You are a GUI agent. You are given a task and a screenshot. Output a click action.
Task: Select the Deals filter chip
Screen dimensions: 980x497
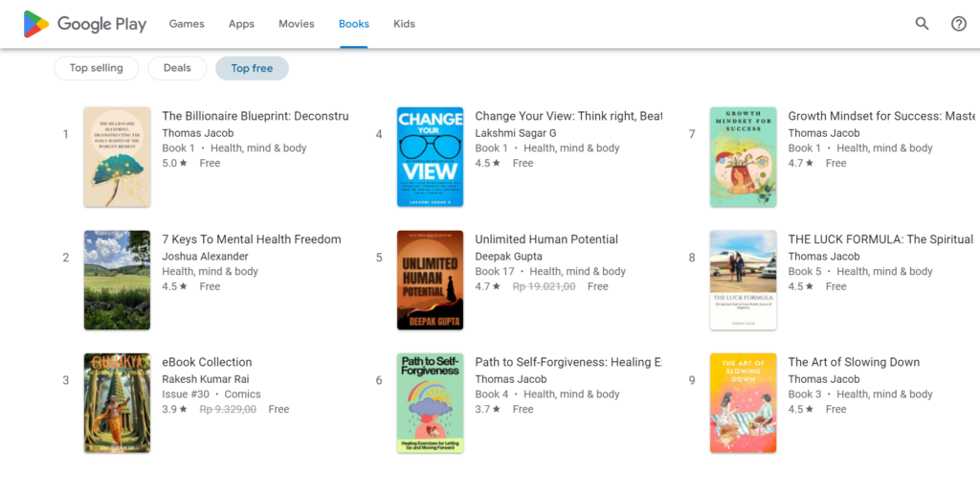(x=177, y=68)
